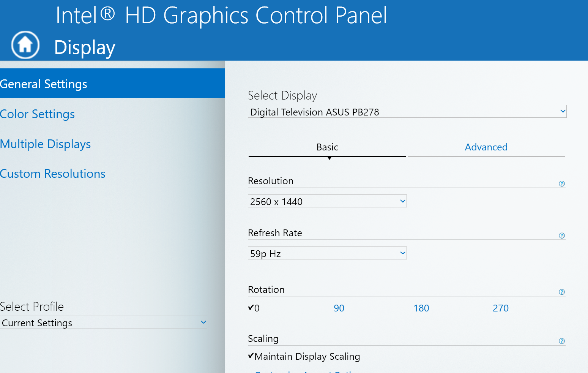Switch to the Advanced tab
This screenshot has height=373, width=588.
(x=486, y=147)
